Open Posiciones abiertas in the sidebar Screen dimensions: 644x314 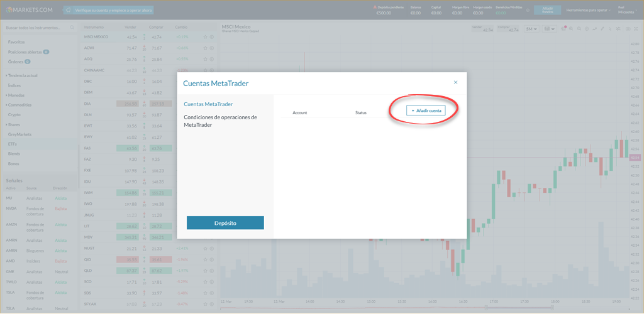tap(28, 52)
